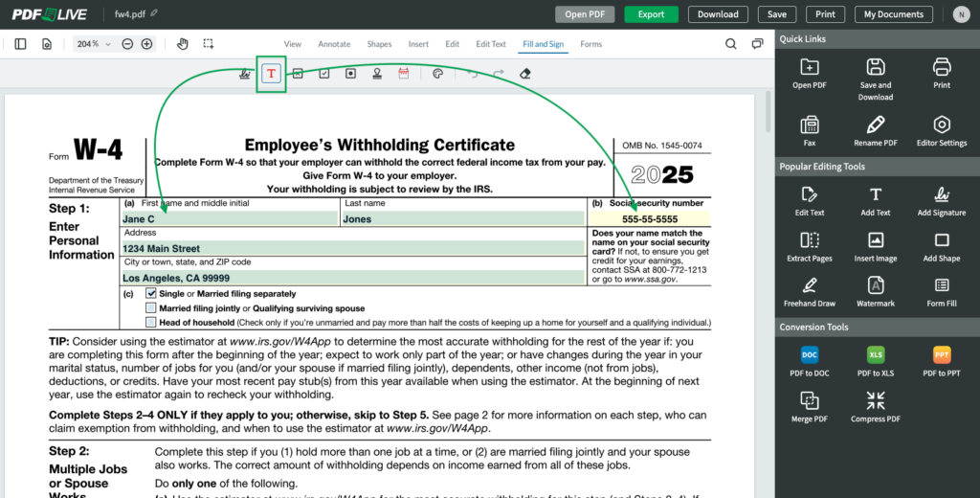Zoom out with the minus icon

(x=127, y=44)
